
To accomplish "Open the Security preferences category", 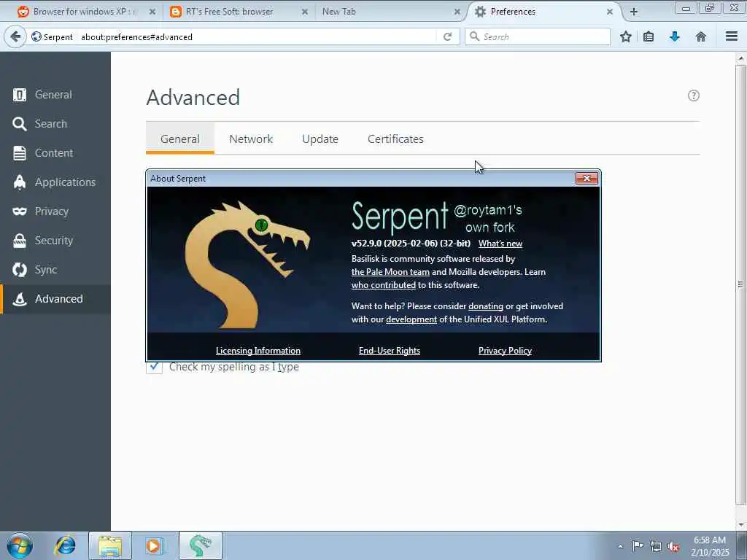I will coord(55,241).
